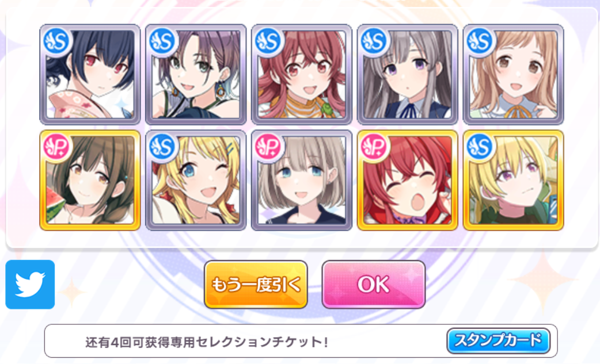Click the pink P badge on the ash-haired girl card
Viewport: 600px width, 364px height.
point(269,147)
